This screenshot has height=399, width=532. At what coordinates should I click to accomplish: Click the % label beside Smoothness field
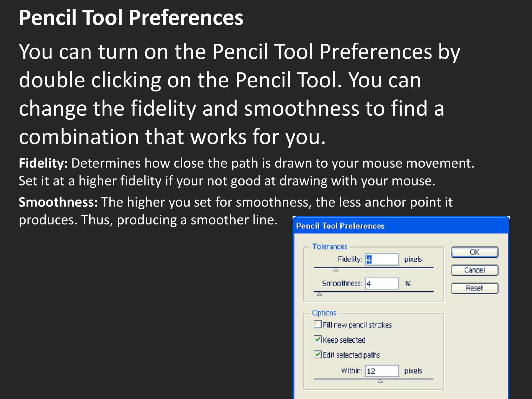click(x=408, y=283)
